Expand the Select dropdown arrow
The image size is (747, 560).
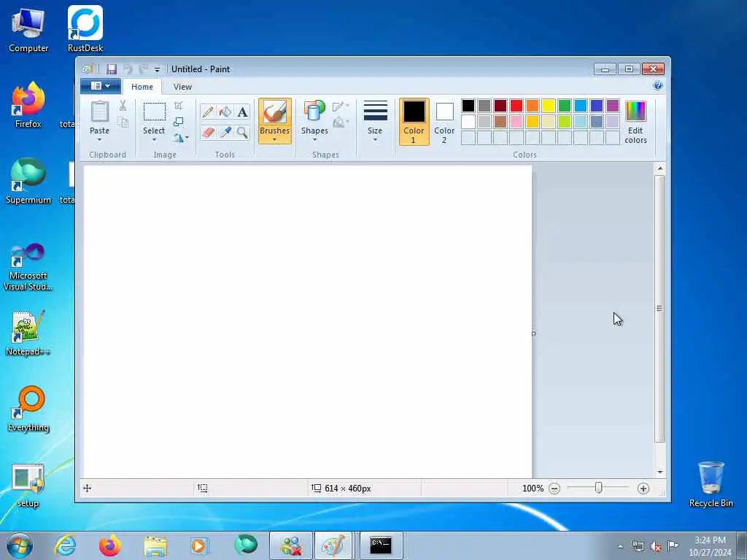tap(155, 140)
